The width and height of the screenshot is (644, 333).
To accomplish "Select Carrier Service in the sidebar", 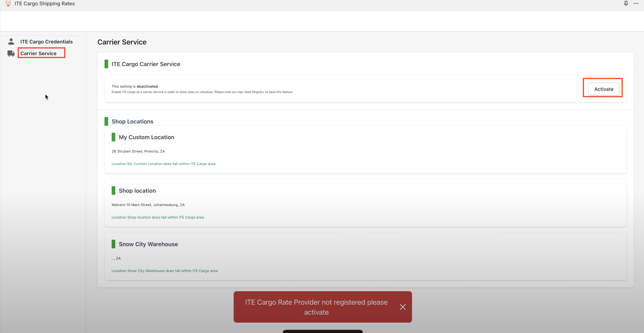I will [38, 53].
